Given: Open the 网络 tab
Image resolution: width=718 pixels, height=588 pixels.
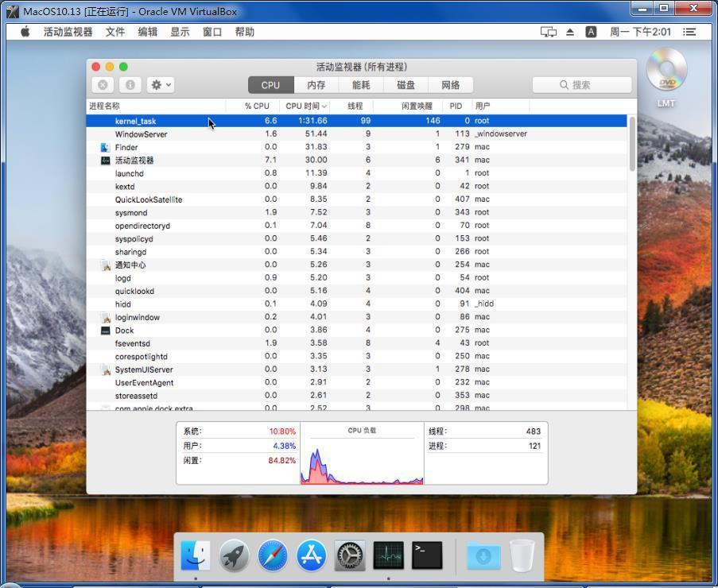Looking at the screenshot, I should (x=451, y=85).
